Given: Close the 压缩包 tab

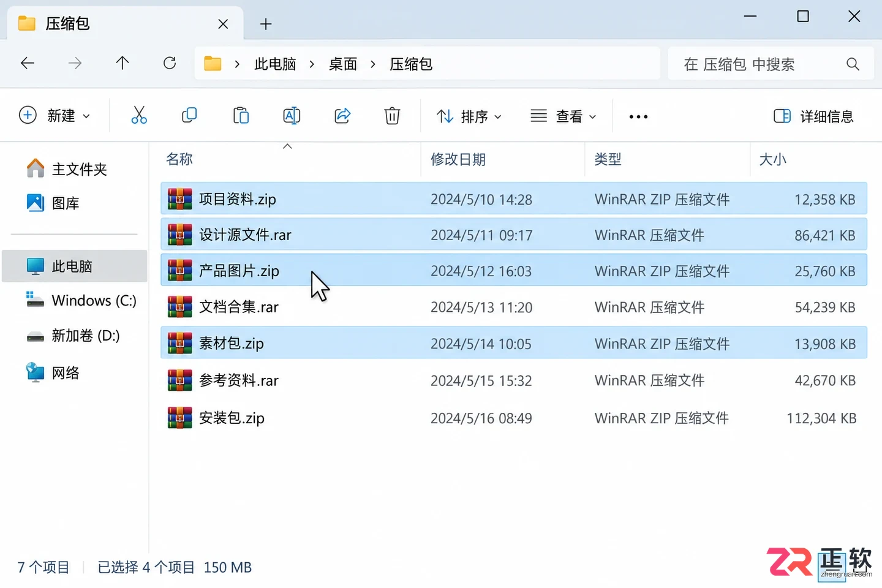Looking at the screenshot, I should pos(223,24).
